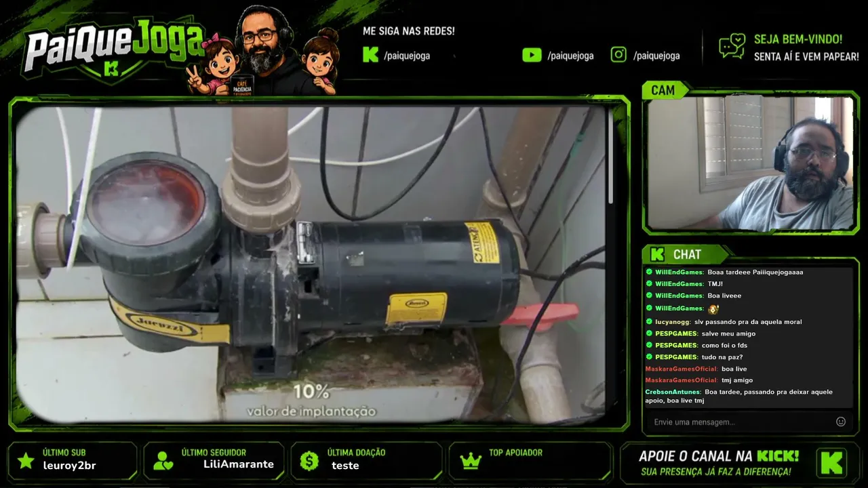Click the large Kick logo at bottom right
Screen dimensions: 868x488
click(x=831, y=463)
